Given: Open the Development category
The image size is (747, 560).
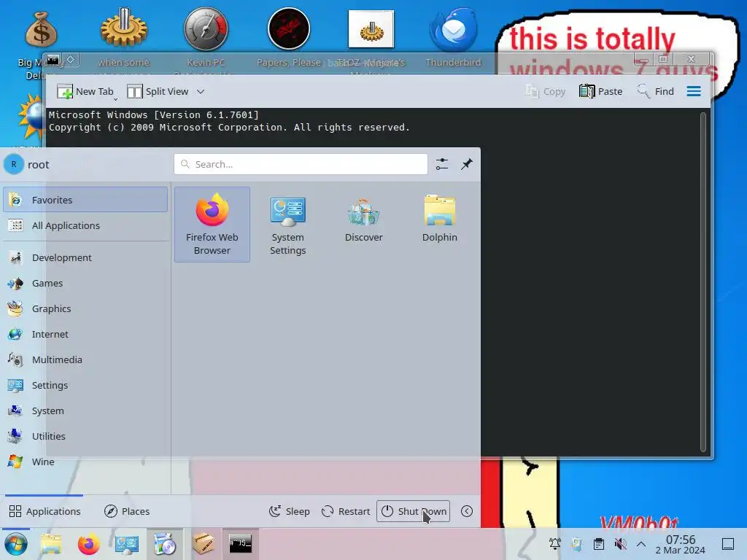Looking at the screenshot, I should (x=85, y=257).
